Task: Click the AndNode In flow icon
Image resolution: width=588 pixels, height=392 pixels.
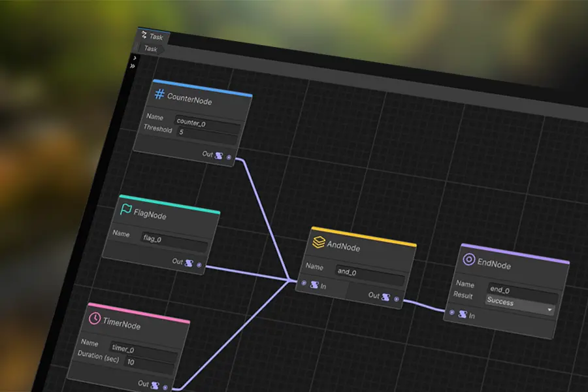Action: tap(314, 285)
